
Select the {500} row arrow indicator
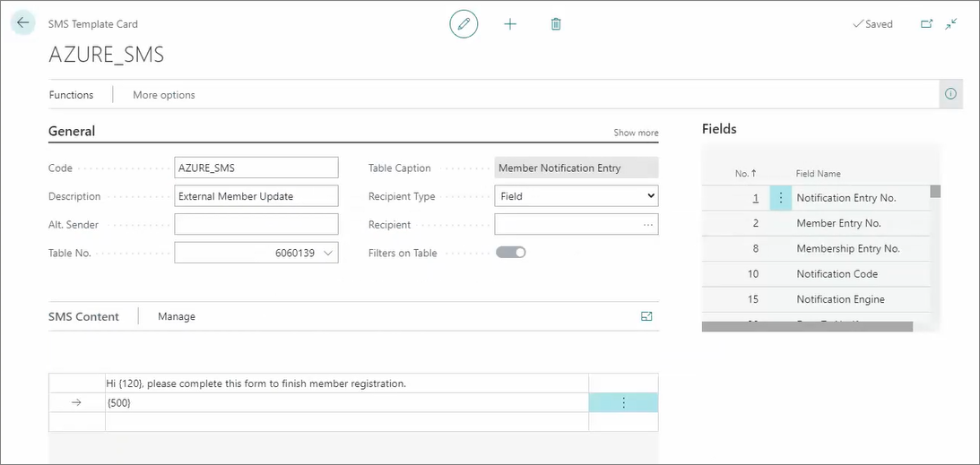click(x=76, y=402)
